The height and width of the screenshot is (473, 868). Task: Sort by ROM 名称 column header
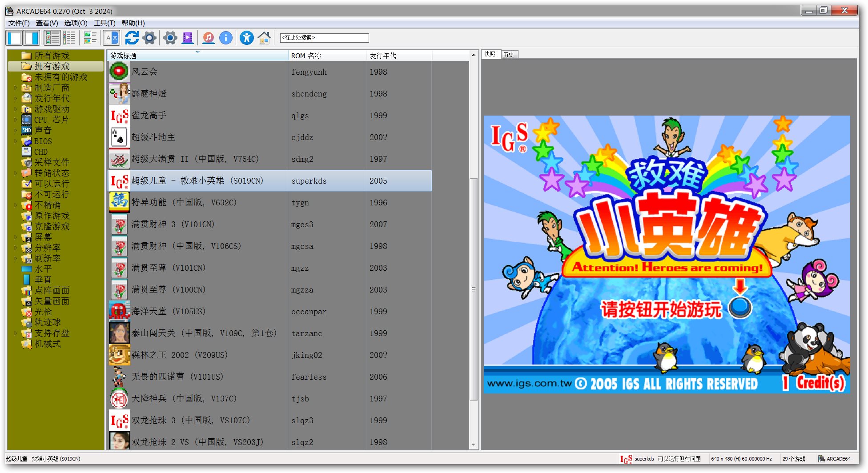coord(327,56)
